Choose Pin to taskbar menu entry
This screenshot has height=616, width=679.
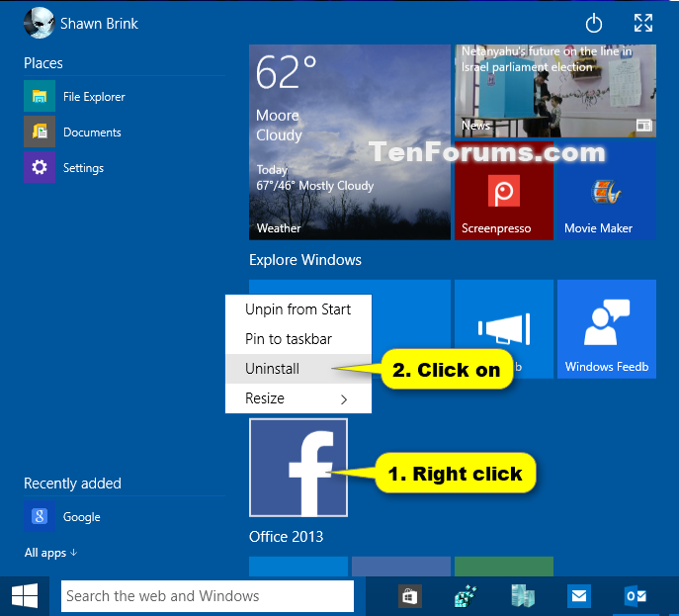point(298,339)
